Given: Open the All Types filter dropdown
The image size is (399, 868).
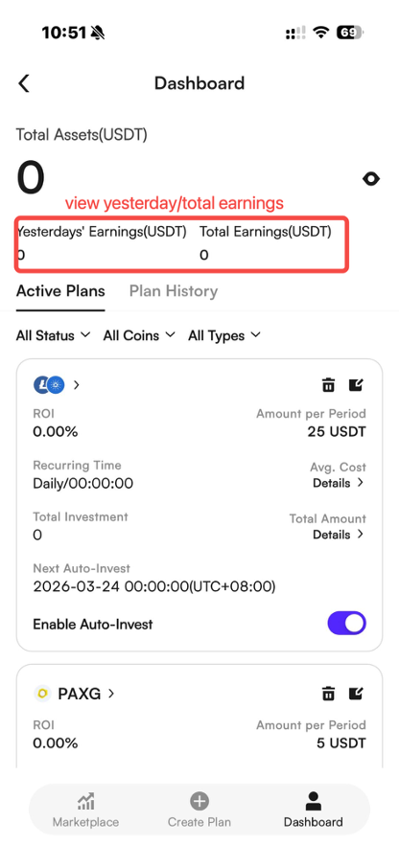Looking at the screenshot, I should click(224, 335).
